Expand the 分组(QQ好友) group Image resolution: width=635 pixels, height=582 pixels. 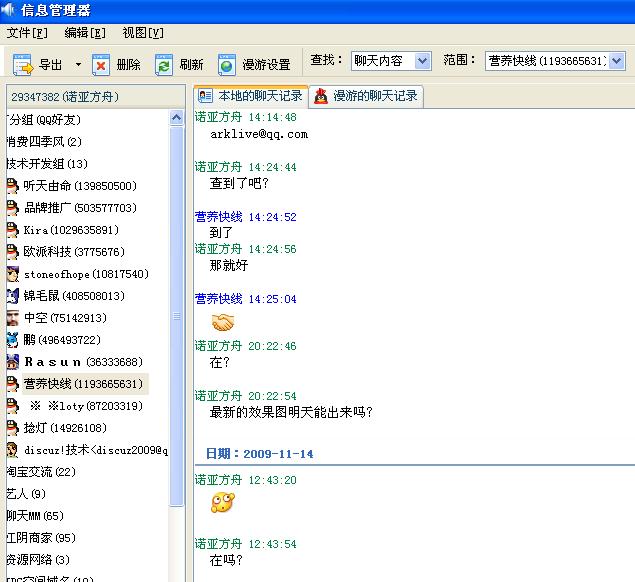[44, 119]
